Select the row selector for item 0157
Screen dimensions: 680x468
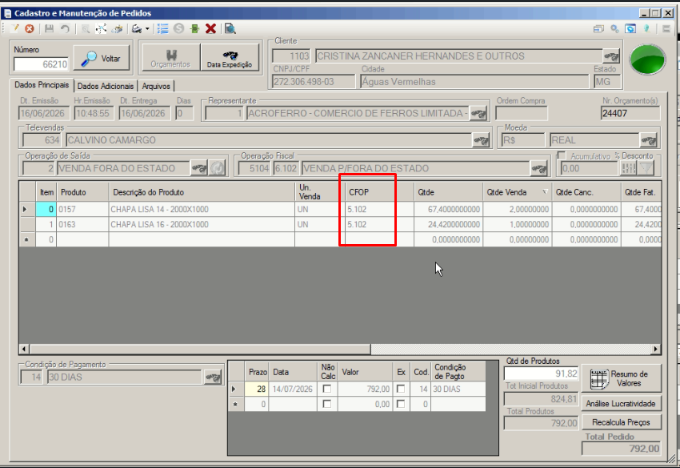(x=27, y=209)
